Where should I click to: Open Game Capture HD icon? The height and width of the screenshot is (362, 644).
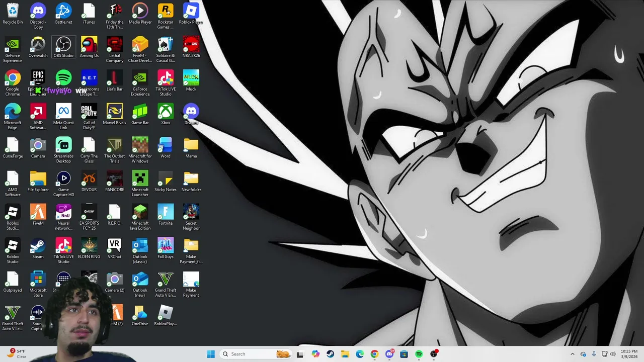tap(63, 184)
